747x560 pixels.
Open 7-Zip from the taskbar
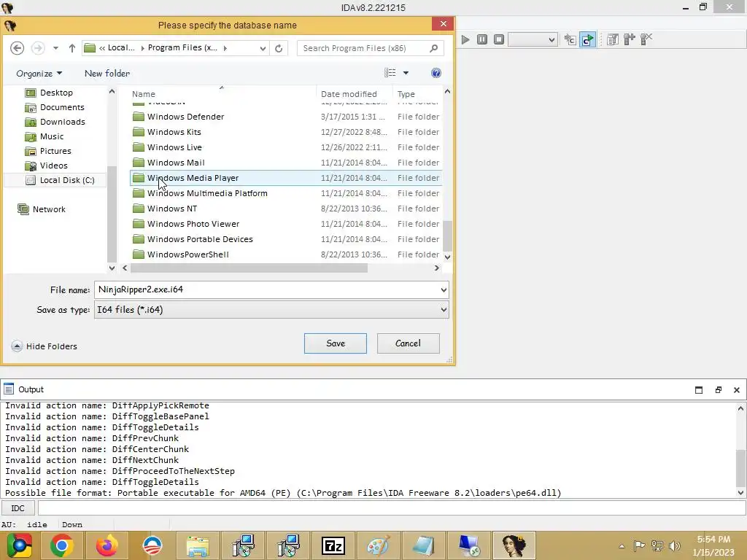(333, 545)
